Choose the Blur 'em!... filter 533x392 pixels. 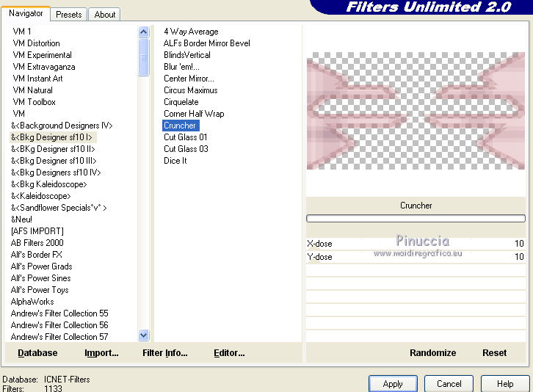pyautogui.click(x=181, y=67)
